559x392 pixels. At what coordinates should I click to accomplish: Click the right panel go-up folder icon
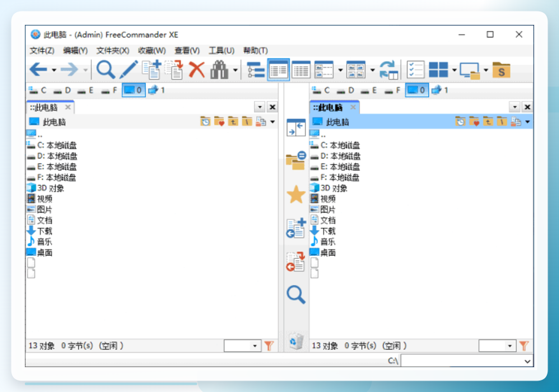(488, 122)
